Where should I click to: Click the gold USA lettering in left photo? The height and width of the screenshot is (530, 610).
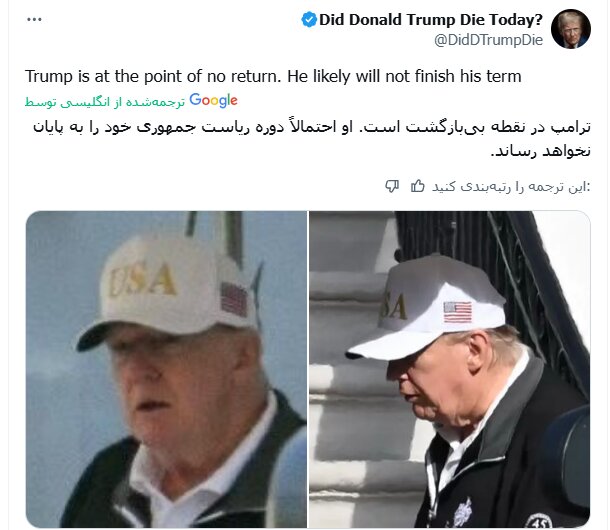coord(143,279)
